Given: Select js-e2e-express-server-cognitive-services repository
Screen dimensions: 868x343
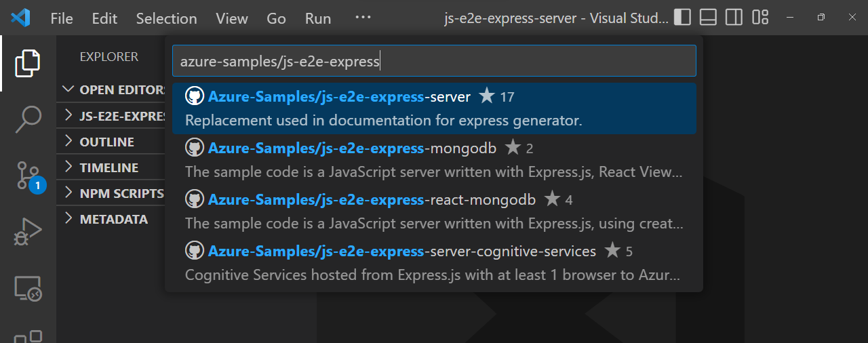Looking at the screenshot, I should (434, 263).
